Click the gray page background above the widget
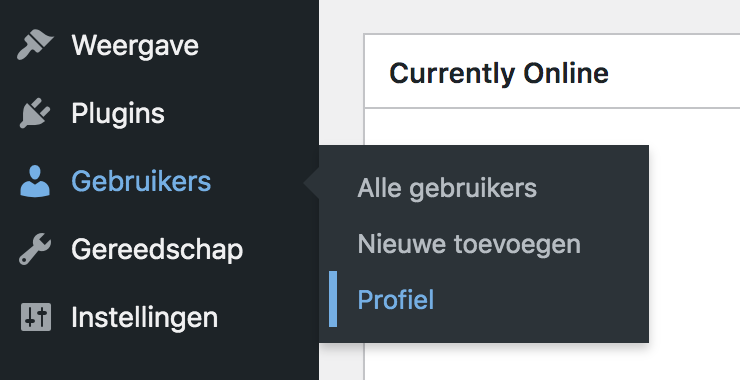 click(529, 16)
